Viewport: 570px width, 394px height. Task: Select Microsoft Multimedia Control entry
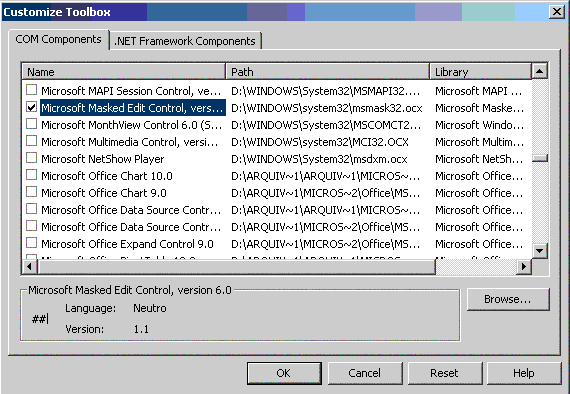pos(277,142)
